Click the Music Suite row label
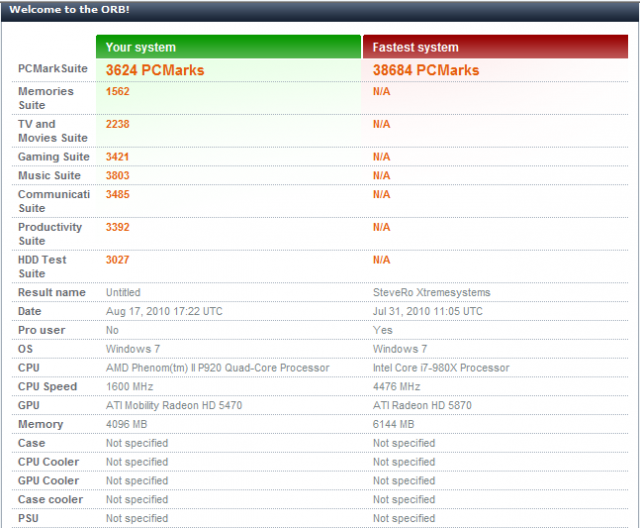This screenshot has height=528, width=640. click(49, 175)
